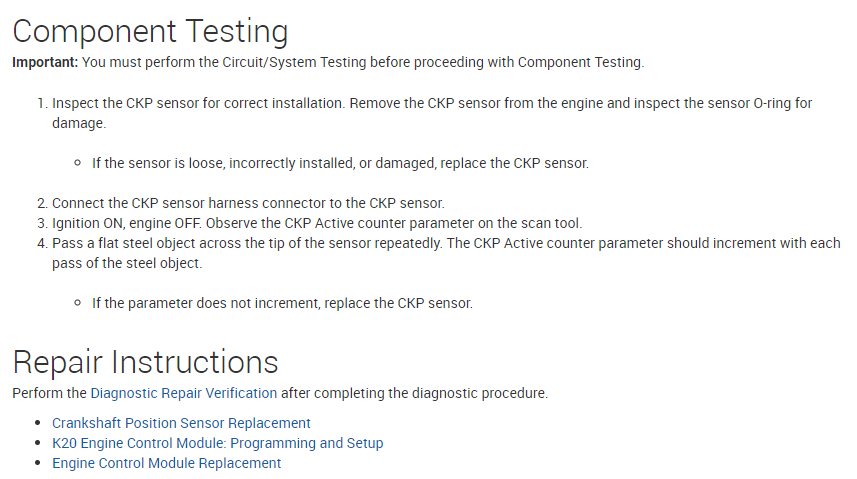The image size is (857, 479).
Task: Click step 4 "Pass a flat steel object" text
Action: [x=140, y=243]
